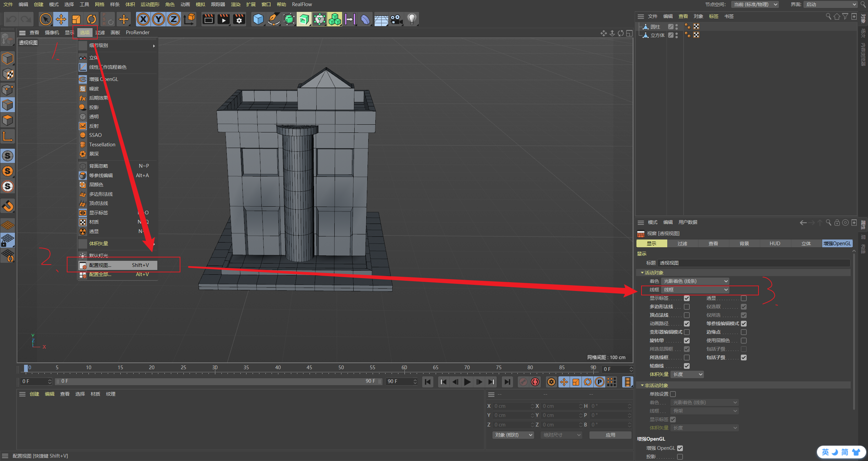This screenshot has width=868, height=461.
Task: Select the Move tool in top toolbar
Action: (61, 19)
